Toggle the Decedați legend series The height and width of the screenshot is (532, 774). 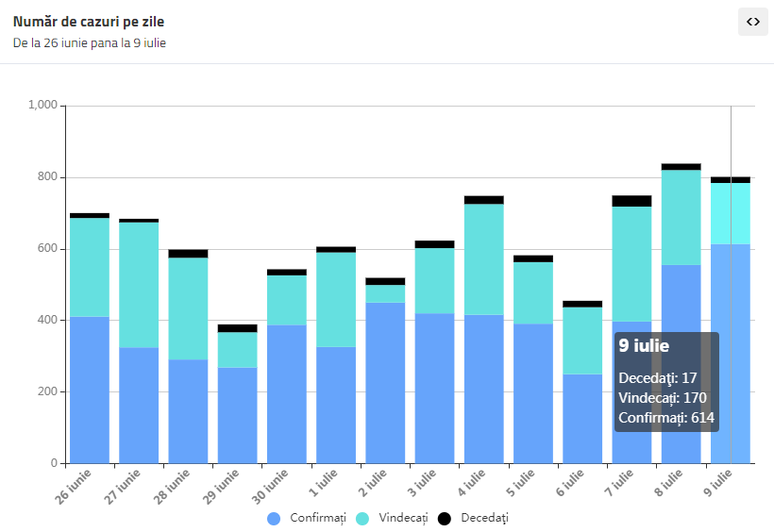tap(474, 518)
